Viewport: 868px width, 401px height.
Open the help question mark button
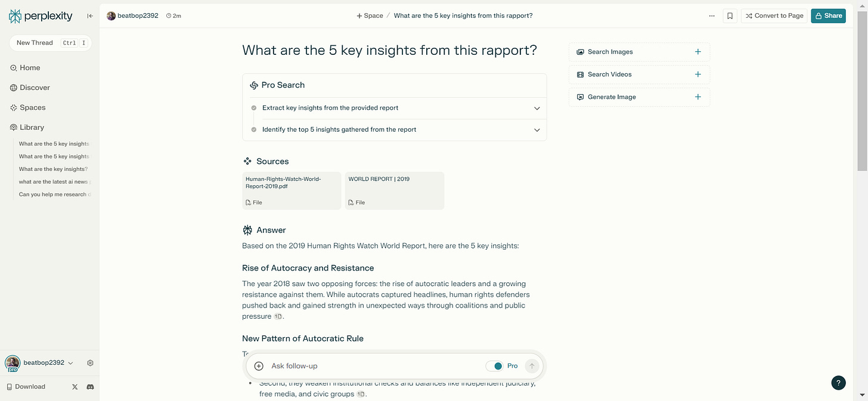(838, 383)
